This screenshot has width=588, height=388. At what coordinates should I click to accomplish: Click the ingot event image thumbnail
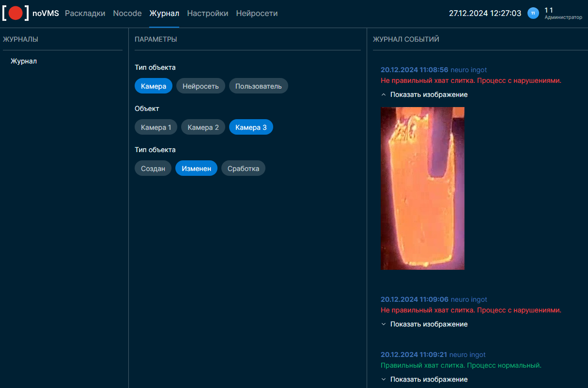pos(422,188)
